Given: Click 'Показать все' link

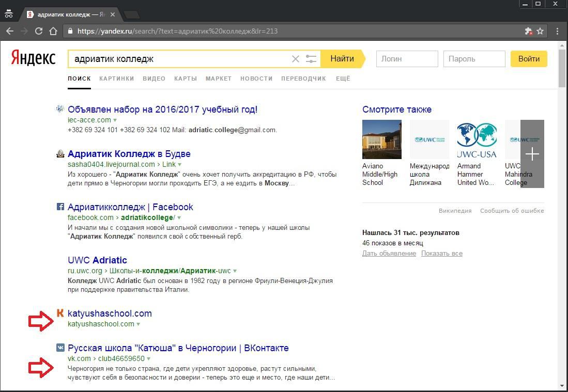Looking at the screenshot, I should [x=441, y=254].
